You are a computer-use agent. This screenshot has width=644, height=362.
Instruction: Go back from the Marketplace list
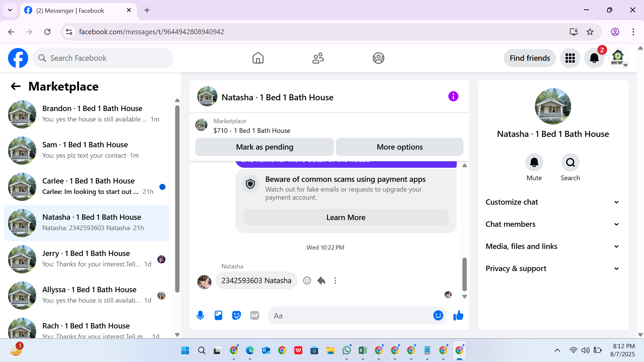click(16, 87)
